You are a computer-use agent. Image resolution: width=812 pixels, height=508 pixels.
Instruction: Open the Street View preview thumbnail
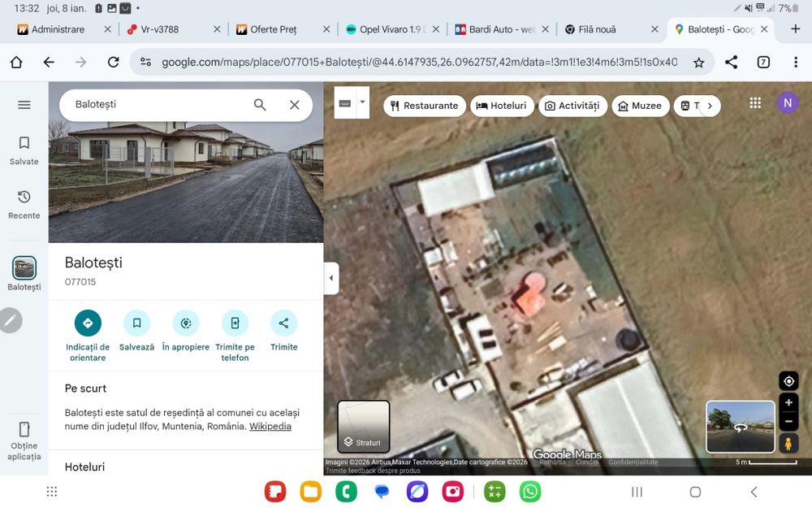tap(740, 428)
